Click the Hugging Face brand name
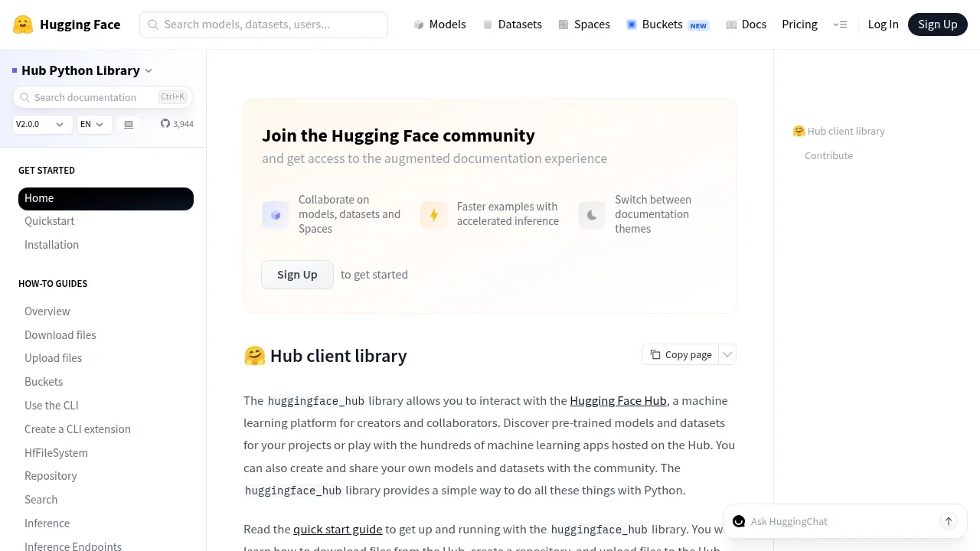The width and height of the screenshot is (980, 551). 80,24
